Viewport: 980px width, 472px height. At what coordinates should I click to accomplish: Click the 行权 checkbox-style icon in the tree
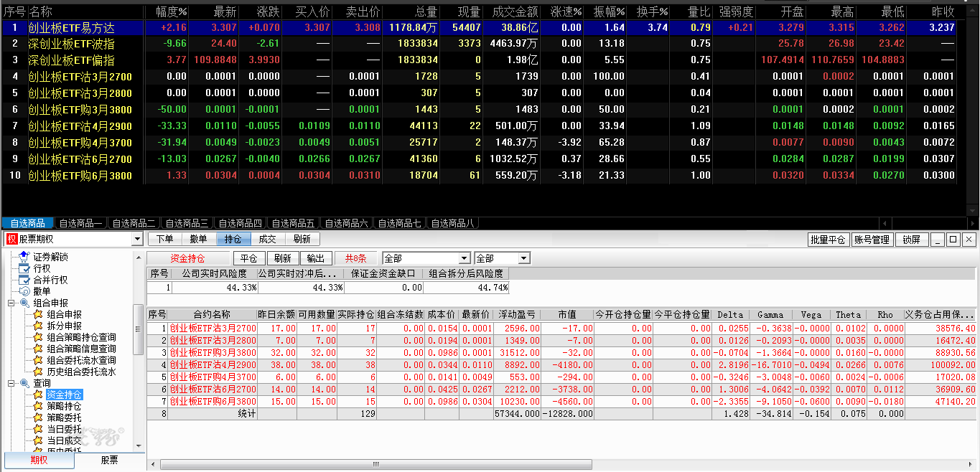(x=24, y=268)
